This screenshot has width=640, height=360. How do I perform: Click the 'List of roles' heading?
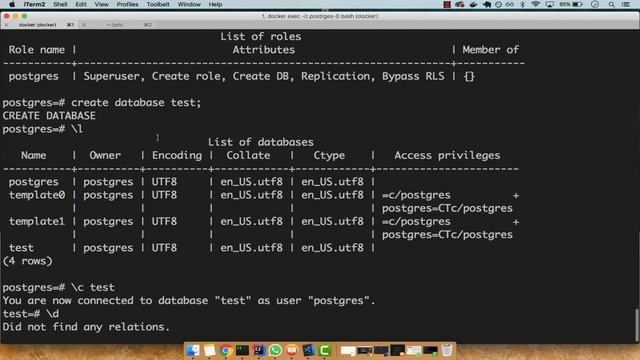(x=260, y=37)
